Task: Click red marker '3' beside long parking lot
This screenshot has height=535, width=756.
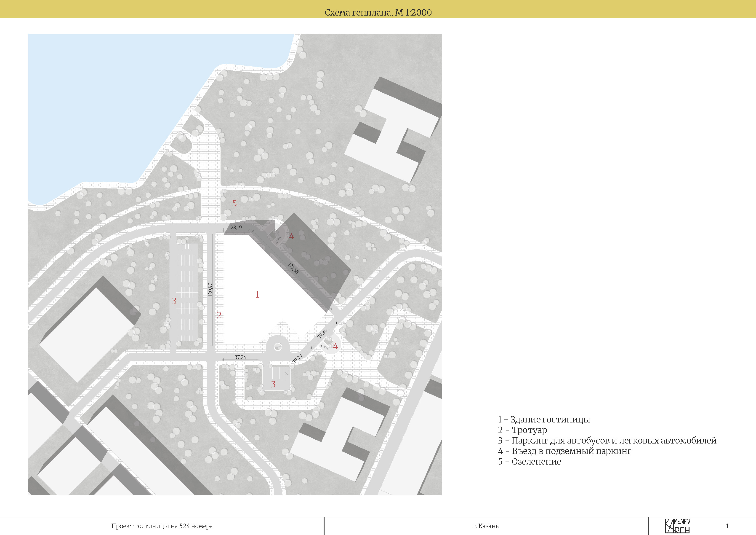Action: tap(174, 301)
